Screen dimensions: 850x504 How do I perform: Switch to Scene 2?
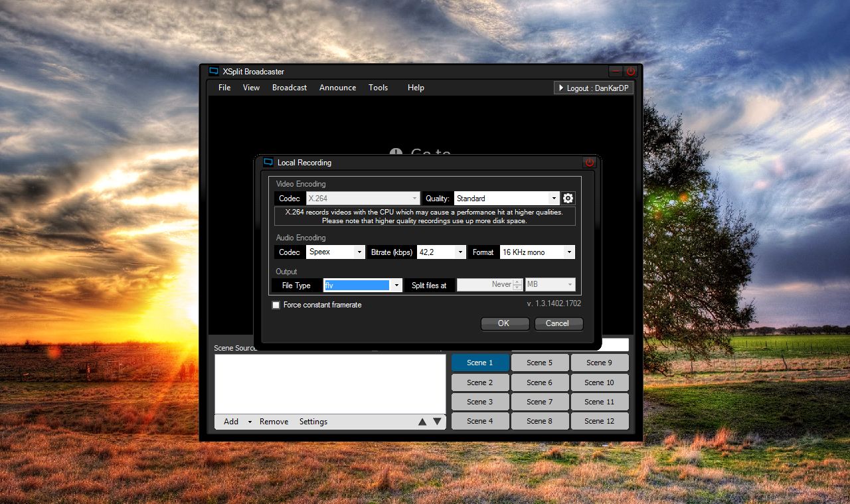point(480,382)
